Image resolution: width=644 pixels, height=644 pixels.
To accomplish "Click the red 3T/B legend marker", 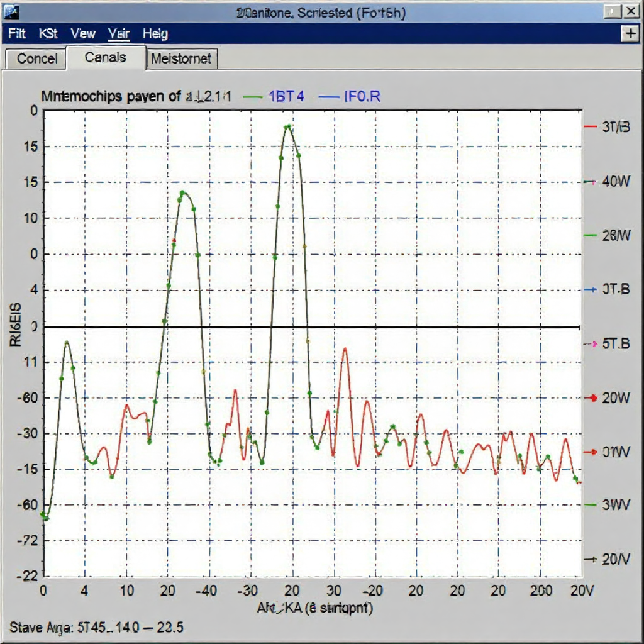I will (x=590, y=127).
